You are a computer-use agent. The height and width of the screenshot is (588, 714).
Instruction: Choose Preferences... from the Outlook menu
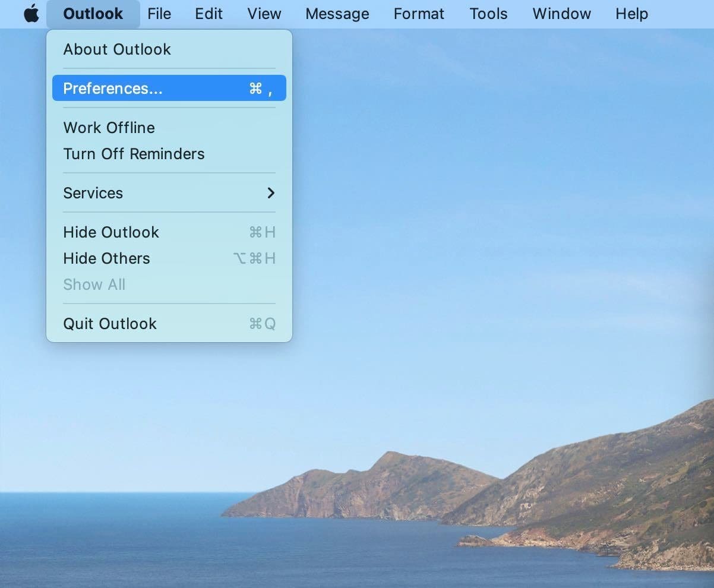coord(169,88)
